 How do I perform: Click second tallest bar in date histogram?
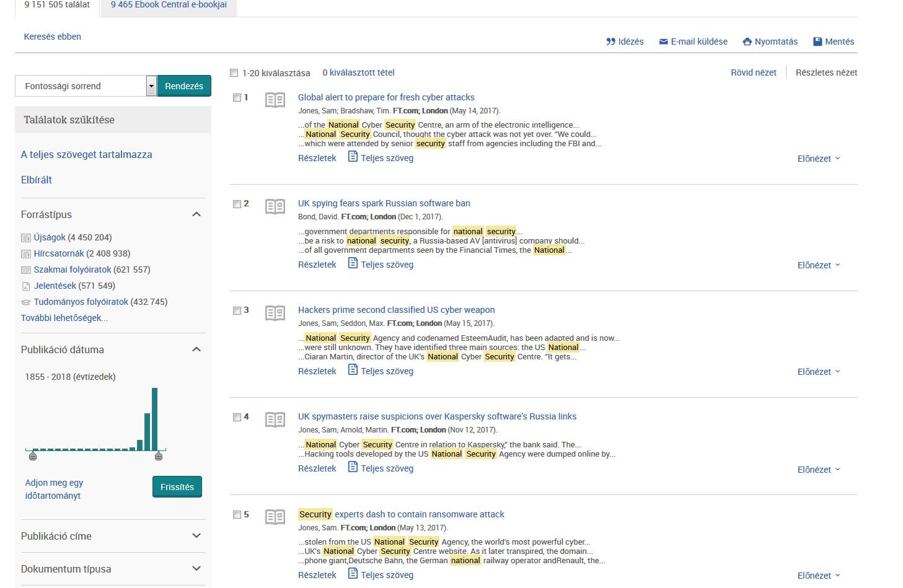point(148,432)
